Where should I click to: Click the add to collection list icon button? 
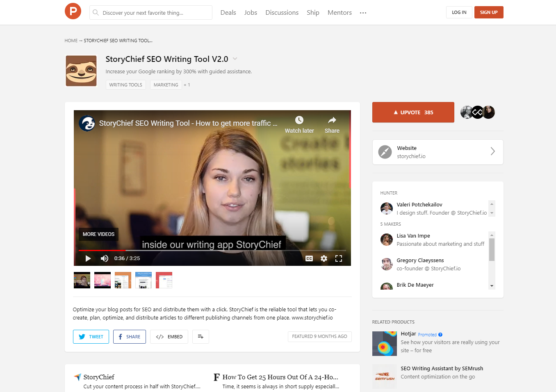201,337
